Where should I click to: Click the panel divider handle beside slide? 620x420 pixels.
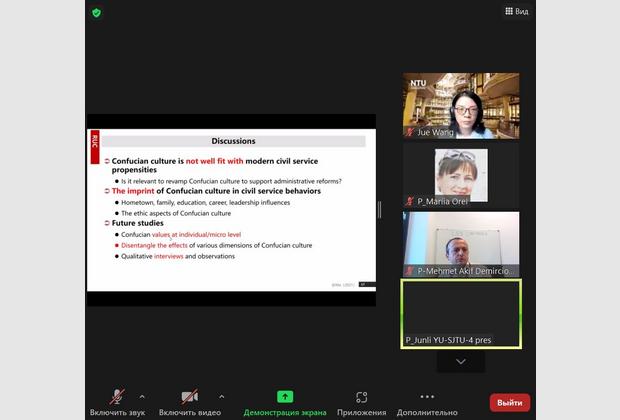380,210
